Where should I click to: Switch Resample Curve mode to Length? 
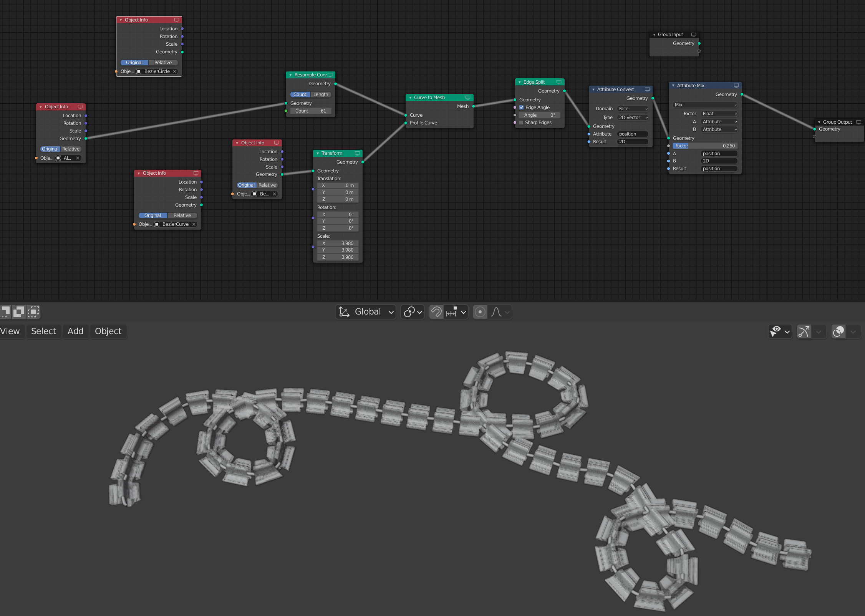coord(321,94)
